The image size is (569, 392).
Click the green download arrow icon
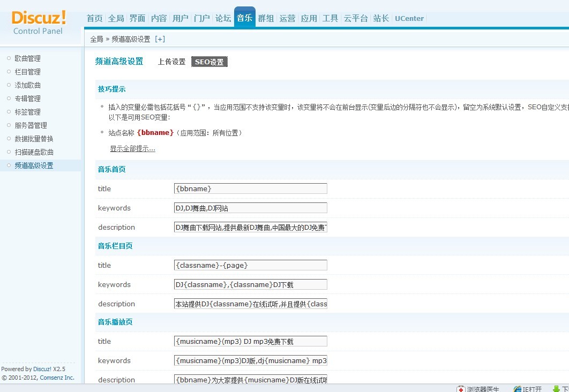point(556,389)
